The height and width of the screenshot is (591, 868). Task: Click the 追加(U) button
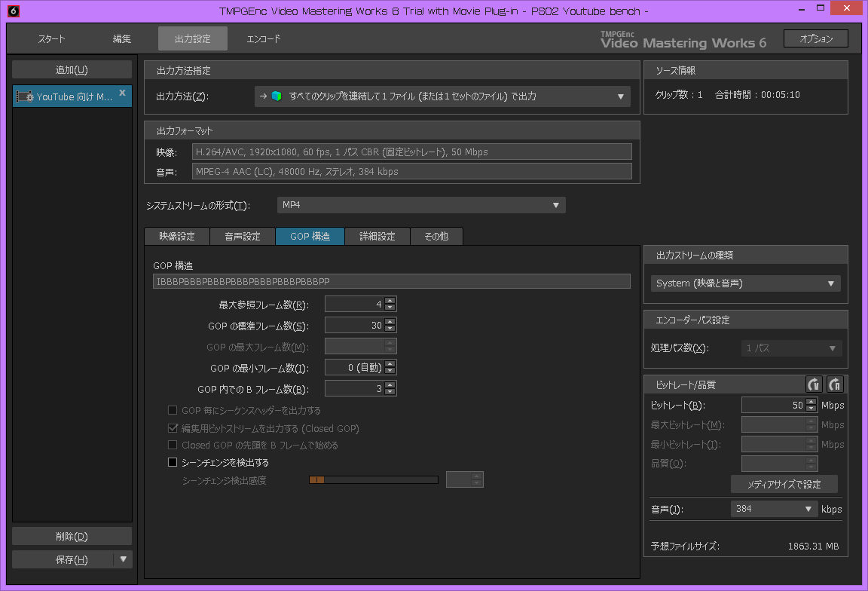pos(72,70)
